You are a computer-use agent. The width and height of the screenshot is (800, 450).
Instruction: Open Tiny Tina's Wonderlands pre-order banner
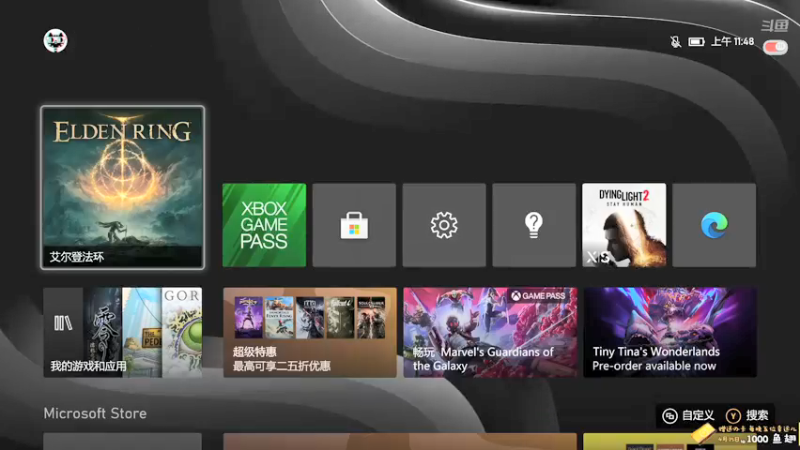(670, 332)
